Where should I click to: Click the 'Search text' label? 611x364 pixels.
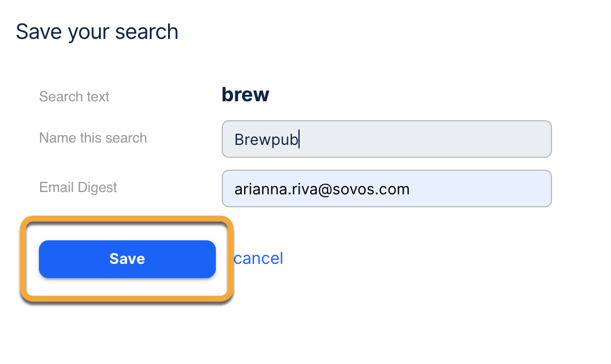point(74,97)
